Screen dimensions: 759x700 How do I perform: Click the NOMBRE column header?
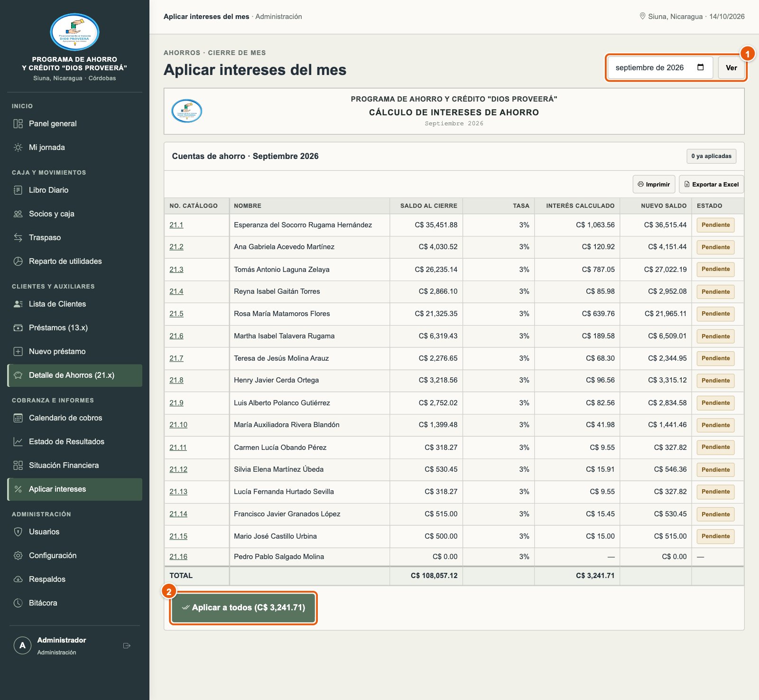point(248,206)
